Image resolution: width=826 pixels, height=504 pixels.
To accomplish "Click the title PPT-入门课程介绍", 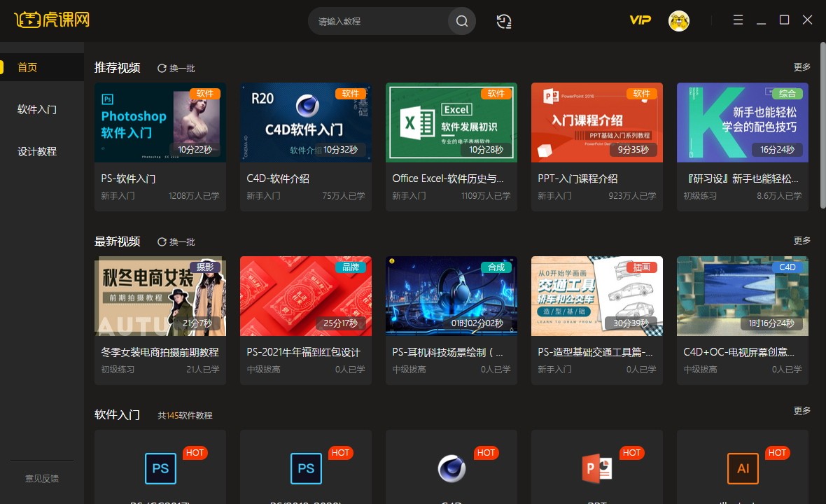I will [x=577, y=178].
